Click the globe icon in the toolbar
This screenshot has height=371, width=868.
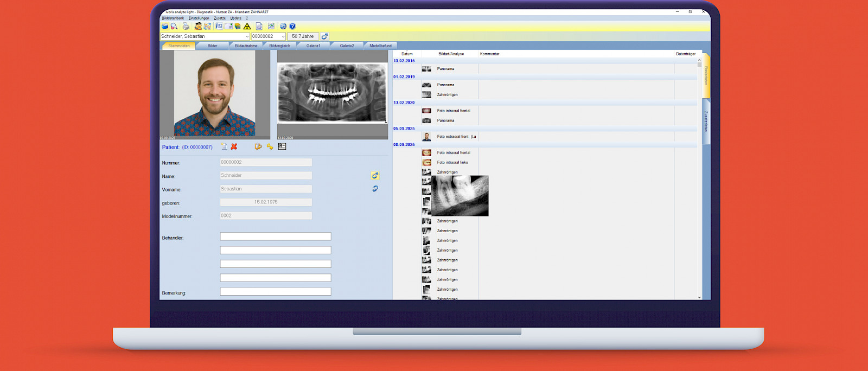pyautogui.click(x=283, y=26)
